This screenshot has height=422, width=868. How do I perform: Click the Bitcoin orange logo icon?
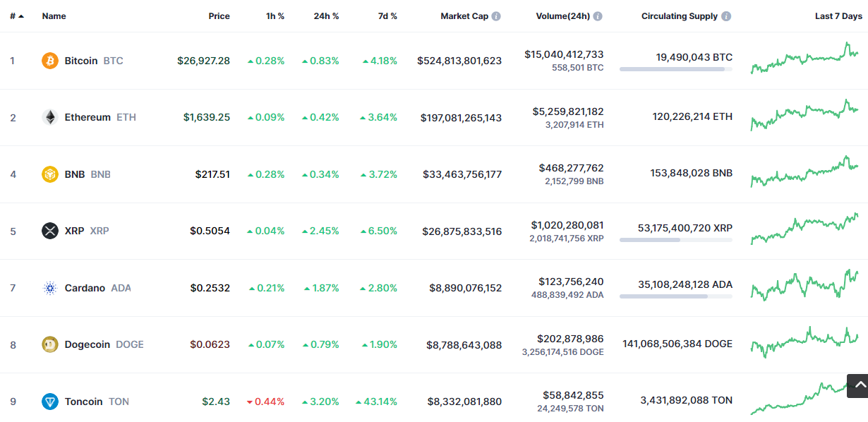(49, 61)
